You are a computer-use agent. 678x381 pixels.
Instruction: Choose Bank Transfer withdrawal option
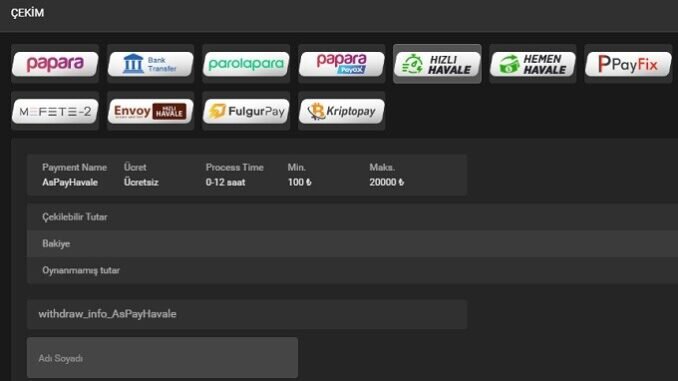[x=150, y=64]
